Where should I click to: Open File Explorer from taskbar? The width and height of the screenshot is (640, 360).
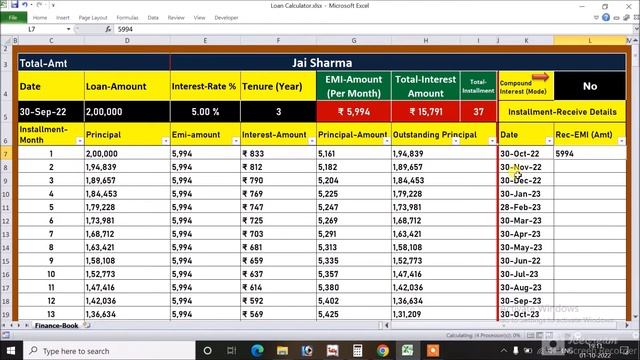tap(282, 351)
